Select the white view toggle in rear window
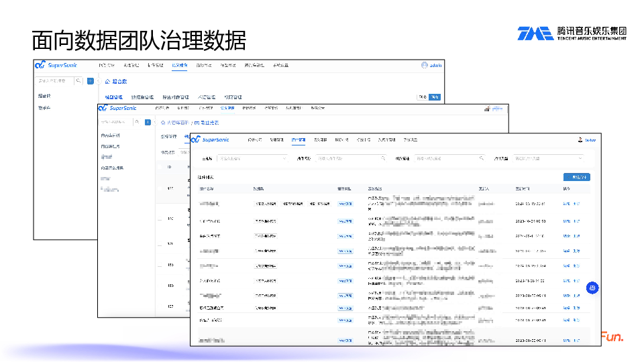This screenshot has height=362, width=644. [423, 97]
